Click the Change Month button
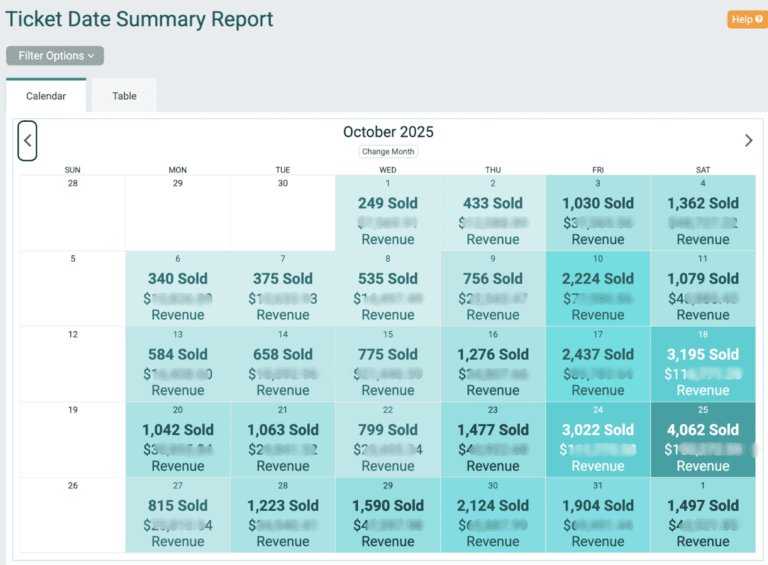The image size is (768, 565). (388, 152)
